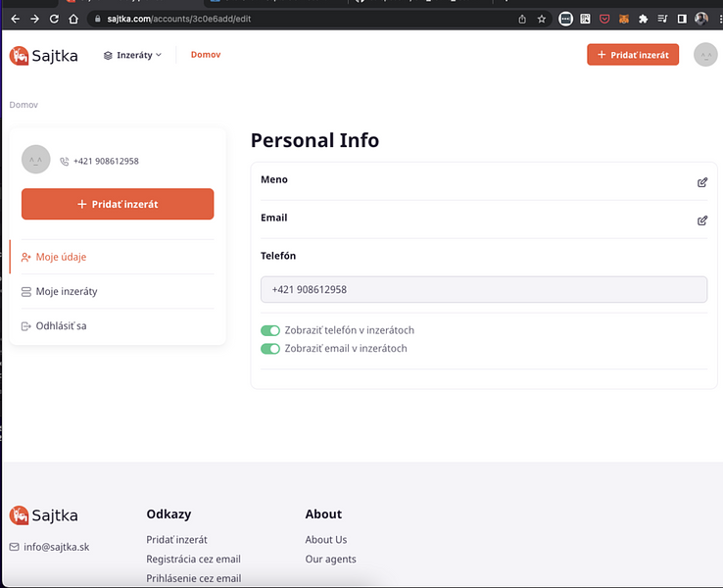
Task: Click the edit icon next to Meno
Action: pyautogui.click(x=701, y=182)
